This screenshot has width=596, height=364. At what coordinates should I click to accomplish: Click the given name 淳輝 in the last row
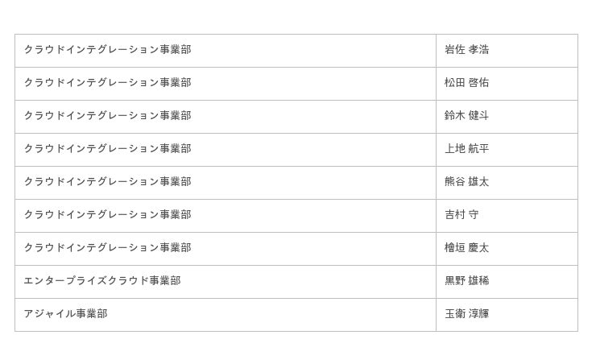[x=479, y=314]
